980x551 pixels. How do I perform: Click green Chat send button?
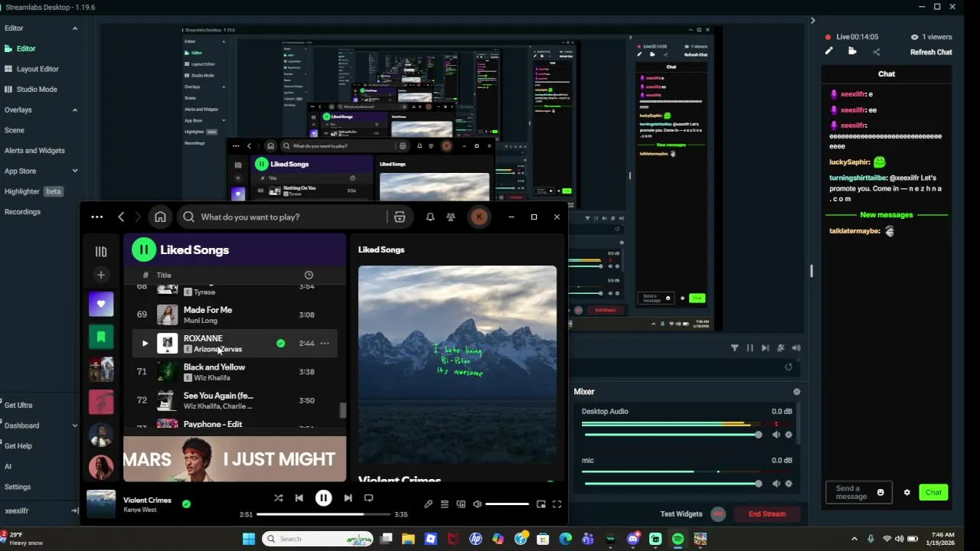[x=933, y=493]
